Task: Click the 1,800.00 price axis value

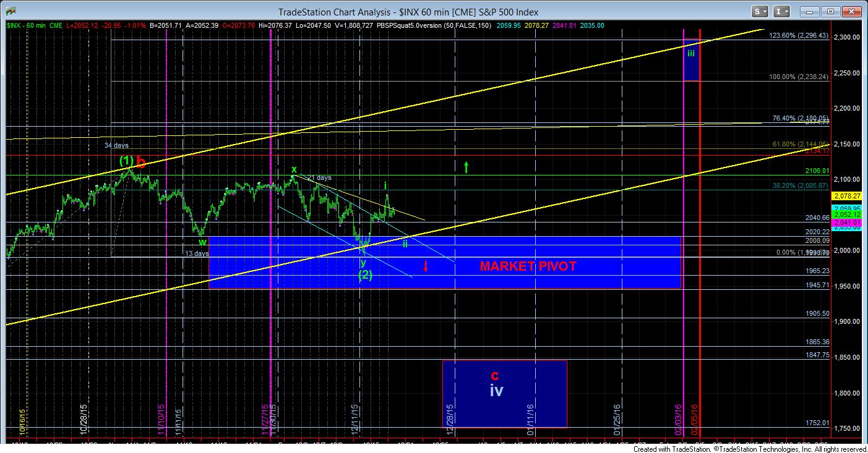Action: 848,393
